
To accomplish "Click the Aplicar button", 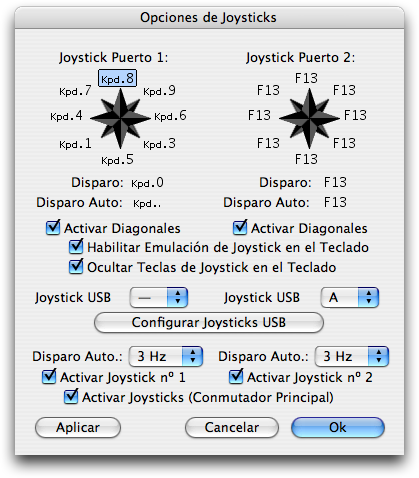I will 78,427.
